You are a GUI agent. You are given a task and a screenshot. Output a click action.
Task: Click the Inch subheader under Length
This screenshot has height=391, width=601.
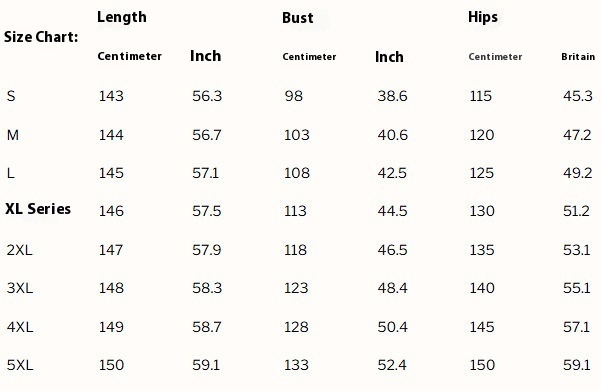click(x=205, y=56)
